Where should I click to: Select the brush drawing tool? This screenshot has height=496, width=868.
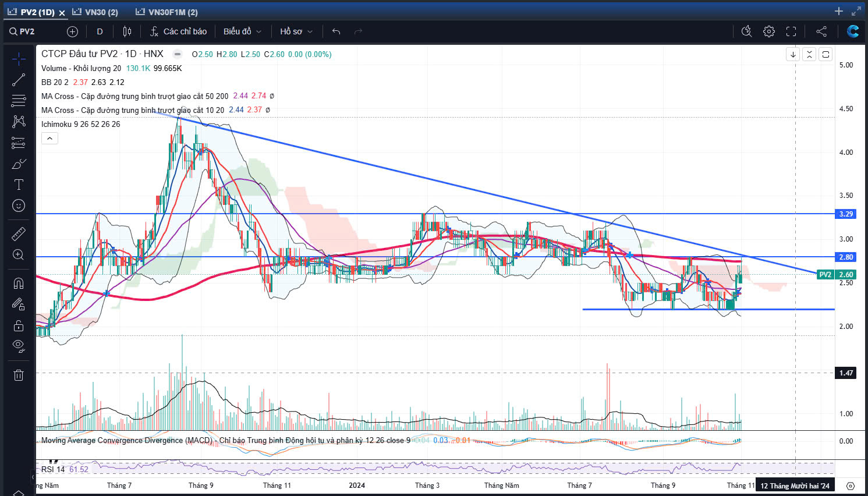point(19,164)
